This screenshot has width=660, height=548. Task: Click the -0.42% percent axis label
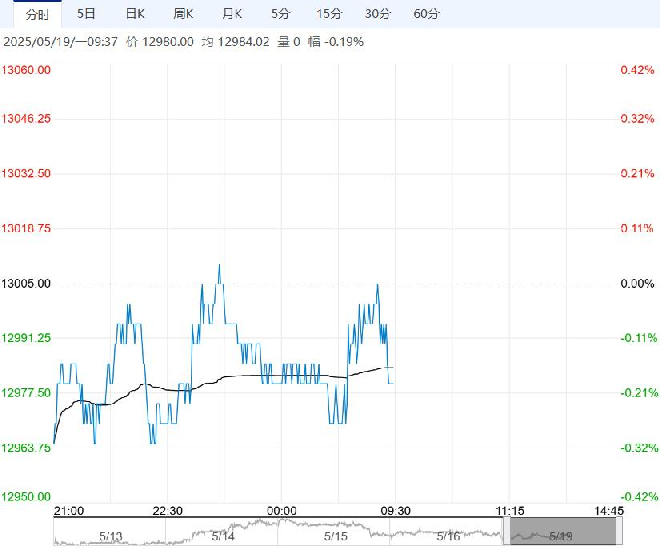[639, 497]
